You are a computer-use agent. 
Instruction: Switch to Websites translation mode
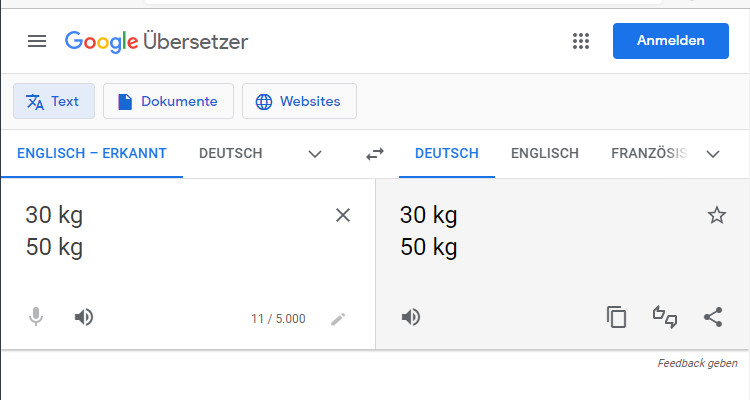click(299, 101)
